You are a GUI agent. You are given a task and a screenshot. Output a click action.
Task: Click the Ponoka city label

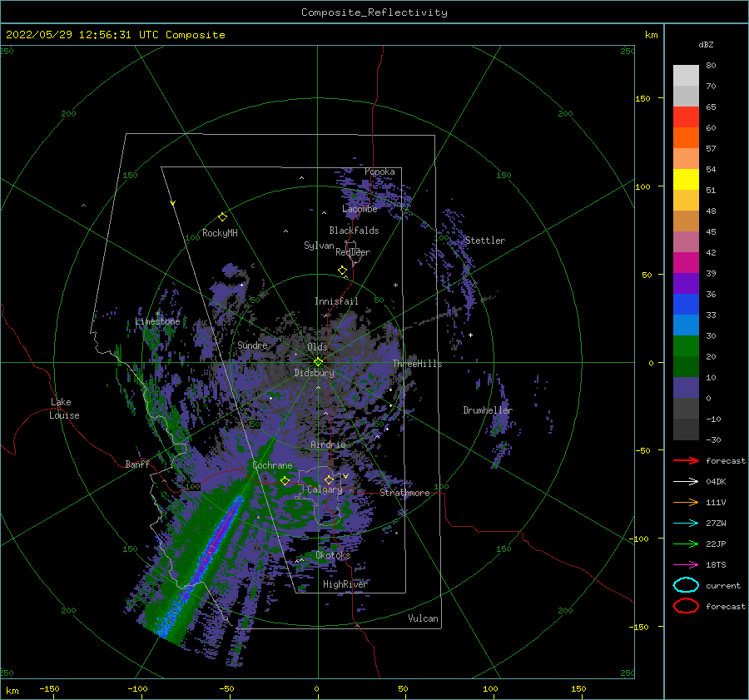[x=379, y=171]
